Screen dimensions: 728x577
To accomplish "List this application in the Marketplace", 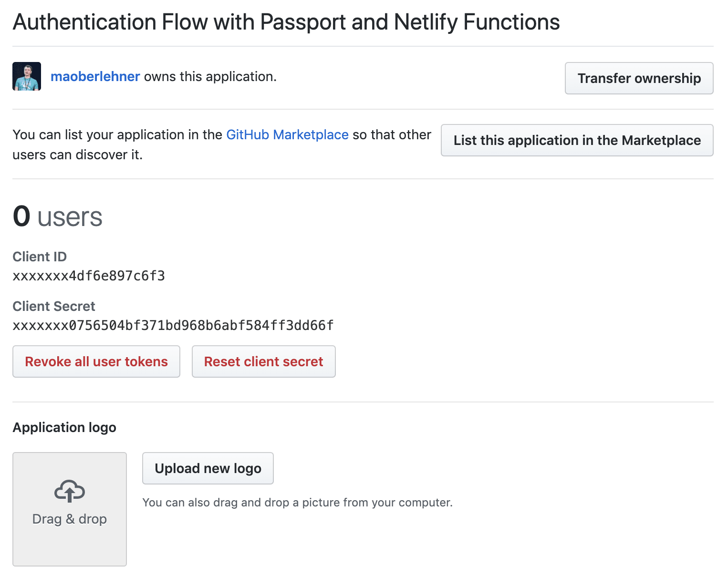I will pyautogui.click(x=577, y=140).
